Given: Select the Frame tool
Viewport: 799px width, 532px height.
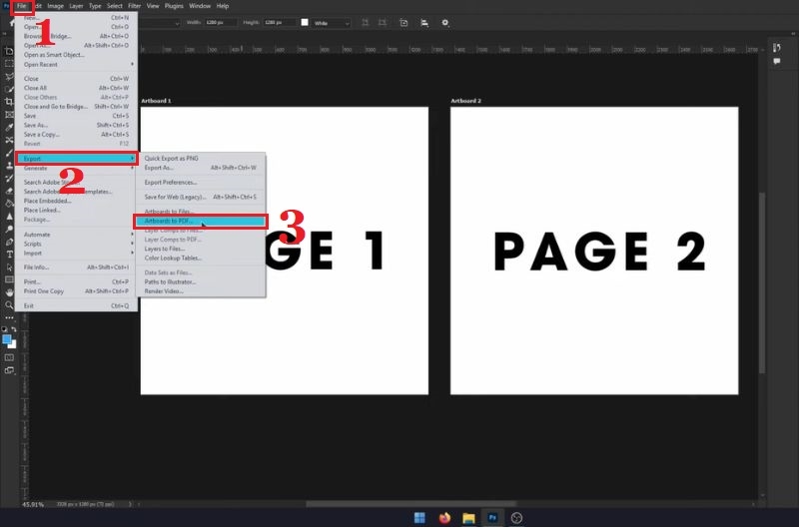Looking at the screenshot, I should [9, 115].
